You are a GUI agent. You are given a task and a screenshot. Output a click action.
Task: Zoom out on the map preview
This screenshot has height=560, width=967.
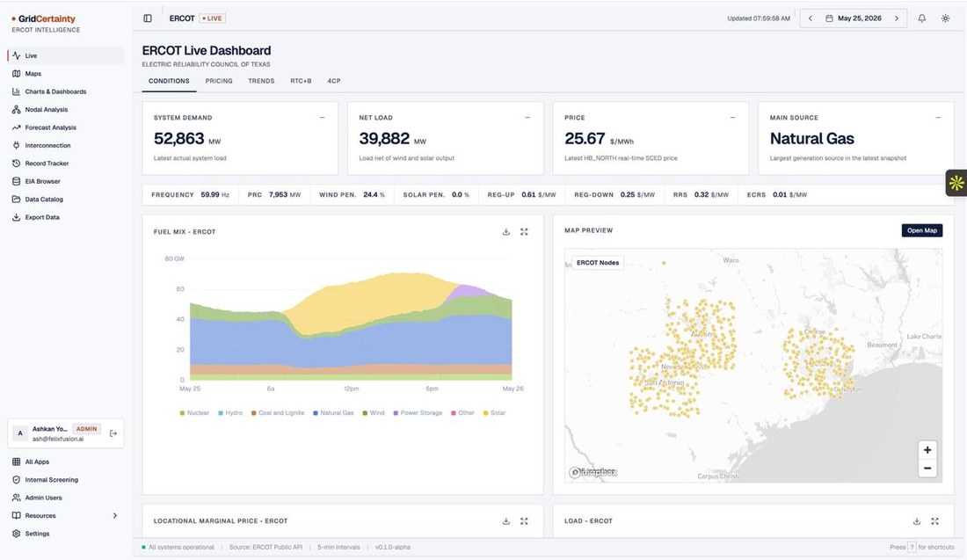[x=927, y=469]
